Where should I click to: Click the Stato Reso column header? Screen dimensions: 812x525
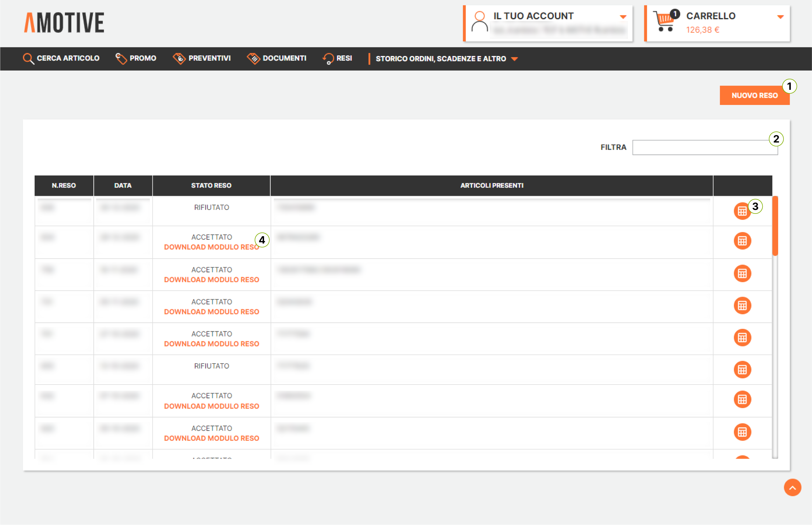coord(211,186)
